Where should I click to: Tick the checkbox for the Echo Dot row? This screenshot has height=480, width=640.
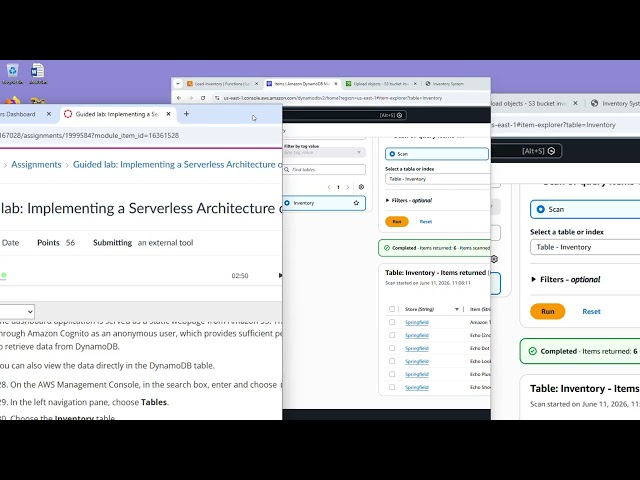pos(392,348)
